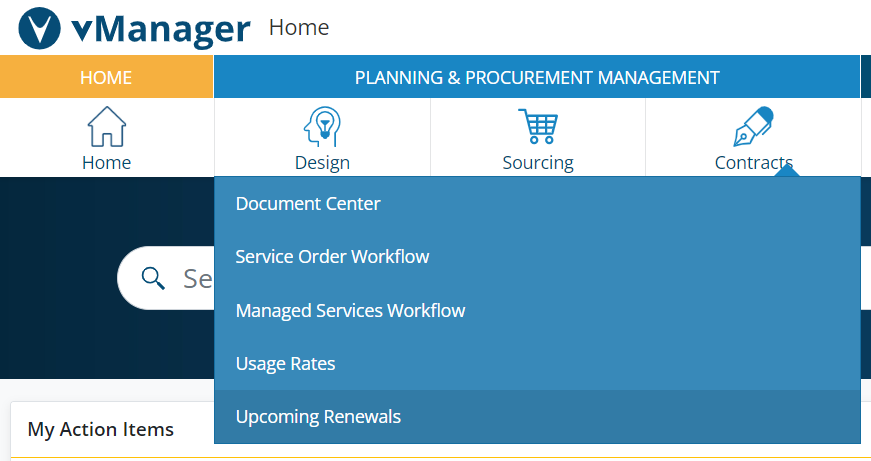Viewport: 871px width, 461px height.
Task: Go to Upcoming Renewals
Action: 318,416
